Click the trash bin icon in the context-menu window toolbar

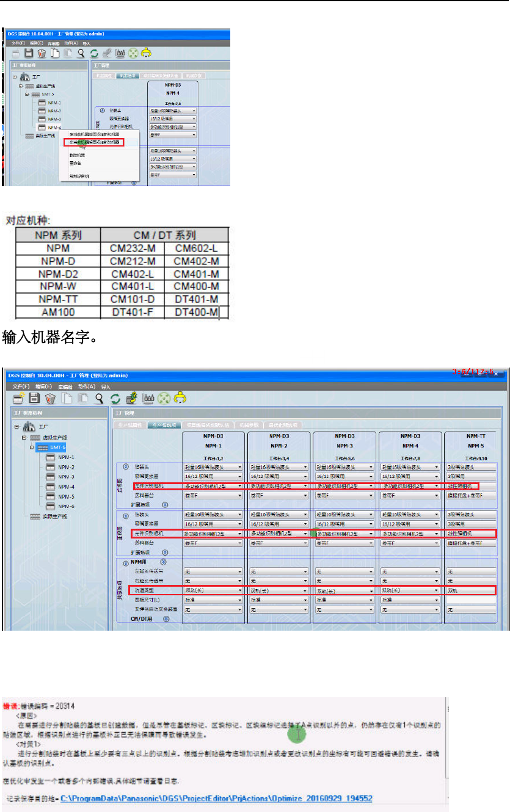tap(40, 53)
